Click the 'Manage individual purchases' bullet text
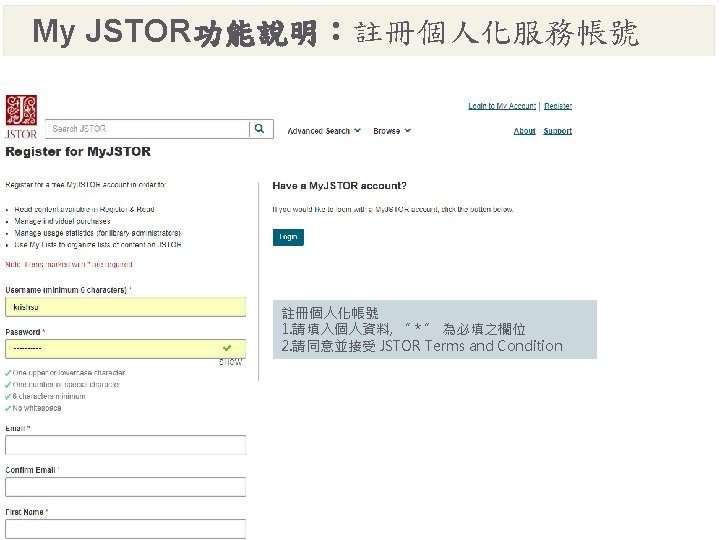 click(62, 221)
